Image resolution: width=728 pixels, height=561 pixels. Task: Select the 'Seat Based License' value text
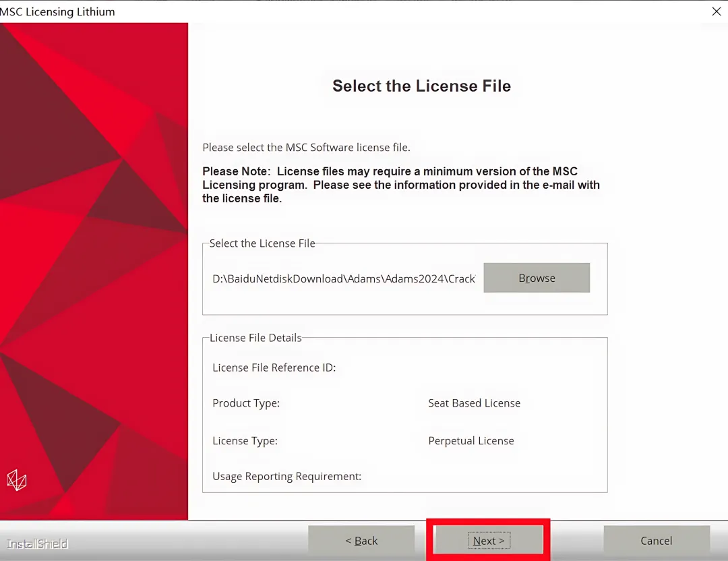[474, 403]
